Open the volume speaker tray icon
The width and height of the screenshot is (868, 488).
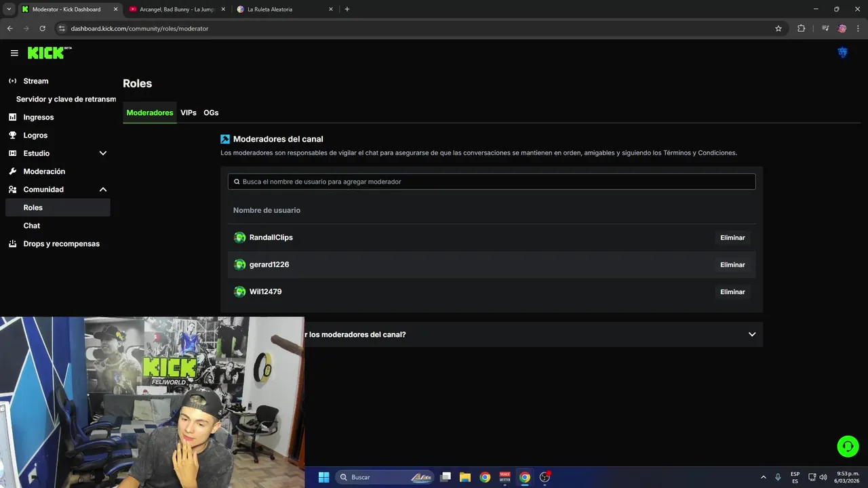(823, 477)
